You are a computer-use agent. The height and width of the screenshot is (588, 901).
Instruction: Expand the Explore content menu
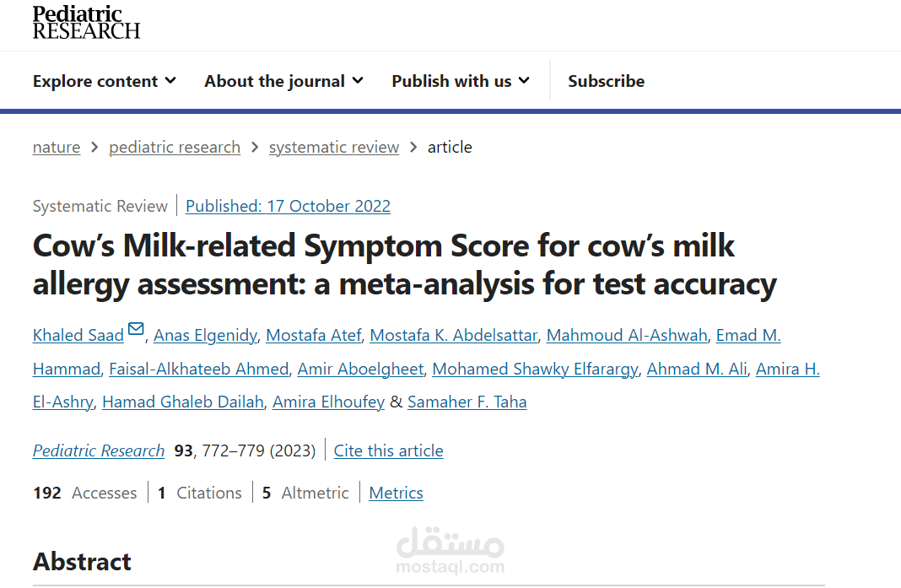point(105,81)
